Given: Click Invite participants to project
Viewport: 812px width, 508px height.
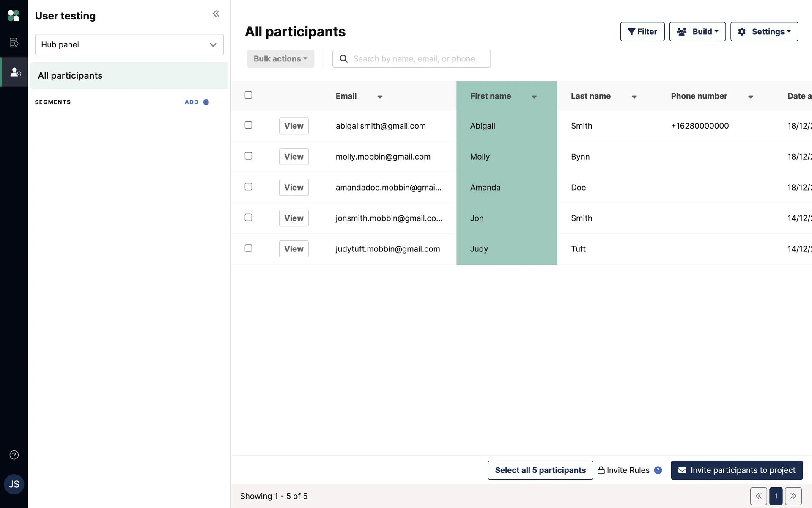Looking at the screenshot, I should [736, 470].
